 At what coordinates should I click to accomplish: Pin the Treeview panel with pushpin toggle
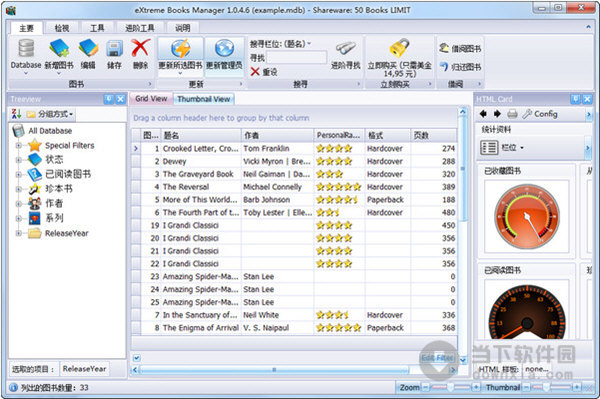pos(109,99)
